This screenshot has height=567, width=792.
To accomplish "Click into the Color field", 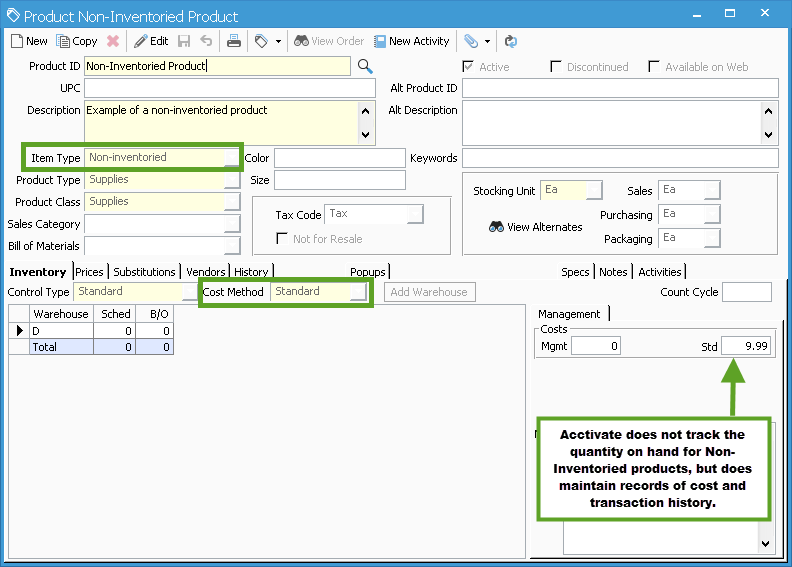I will coord(340,158).
